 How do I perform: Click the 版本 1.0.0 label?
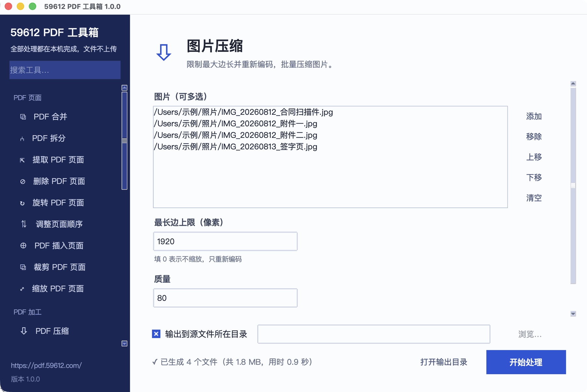(25, 379)
